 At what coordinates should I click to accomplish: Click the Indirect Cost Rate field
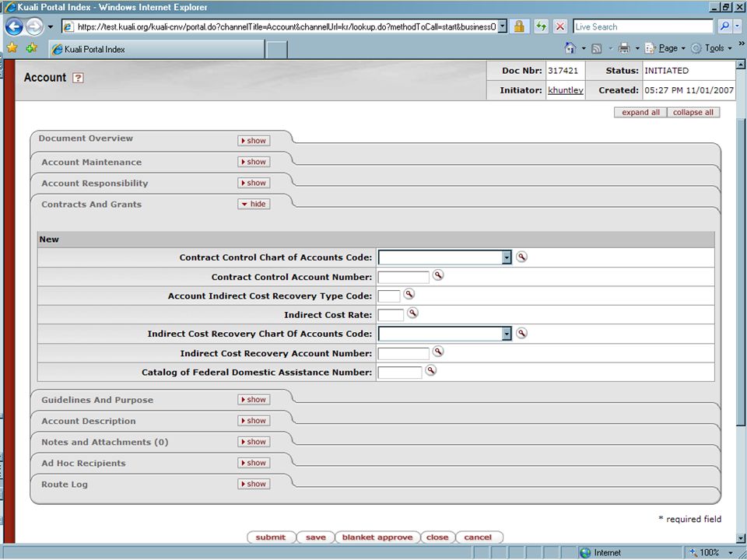(x=391, y=315)
